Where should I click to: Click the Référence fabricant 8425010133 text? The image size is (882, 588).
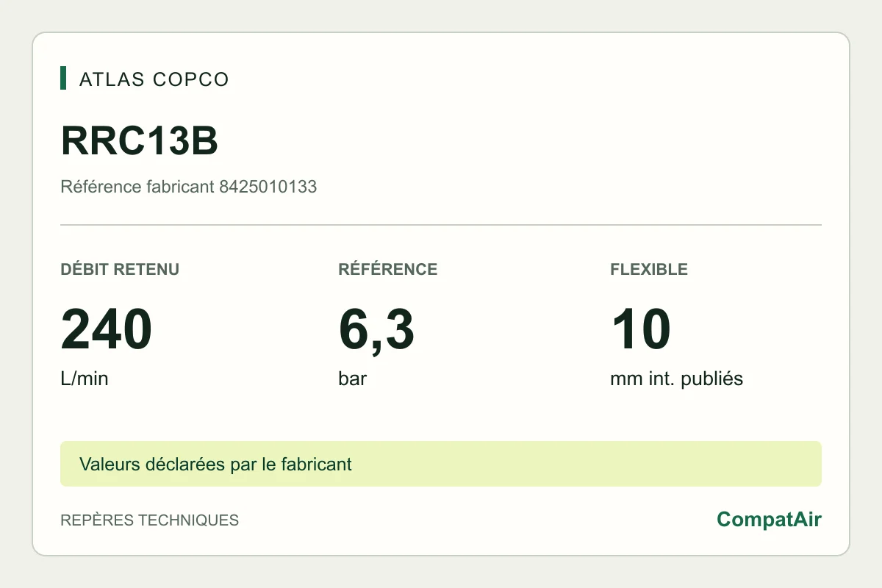[x=188, y=187]
